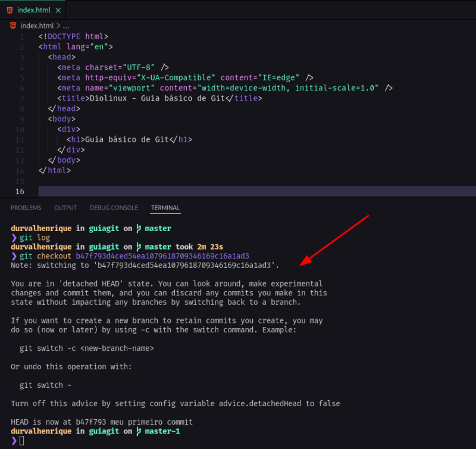Click the branch symbol on the took 2m line

click(138, 247)
